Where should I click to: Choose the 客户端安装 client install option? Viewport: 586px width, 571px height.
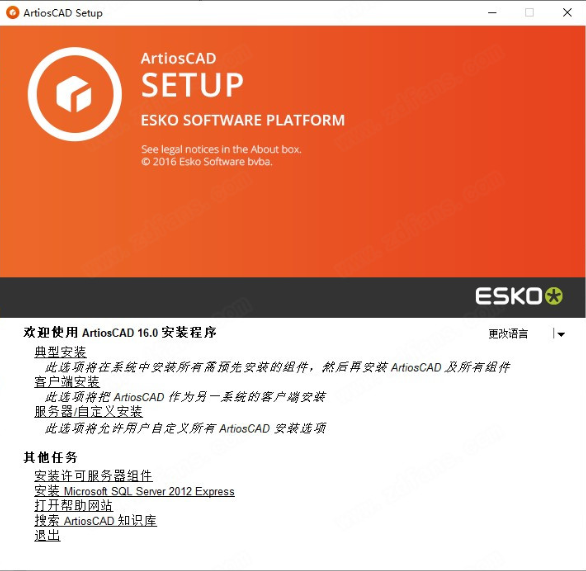[67, 382]
